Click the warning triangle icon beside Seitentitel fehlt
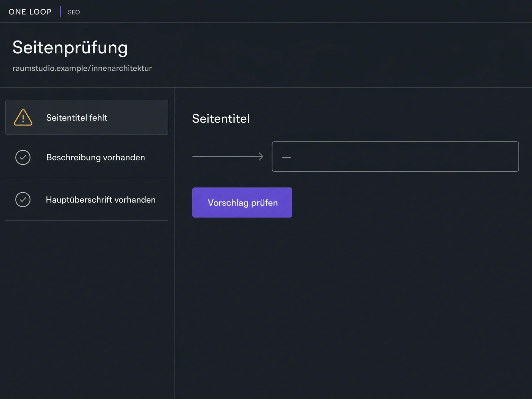 coord(23,117)
